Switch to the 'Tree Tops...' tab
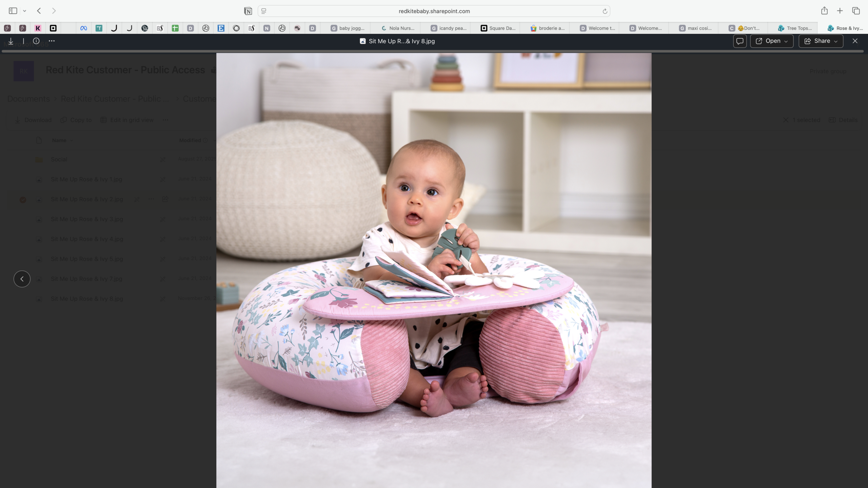 point(793,28)
